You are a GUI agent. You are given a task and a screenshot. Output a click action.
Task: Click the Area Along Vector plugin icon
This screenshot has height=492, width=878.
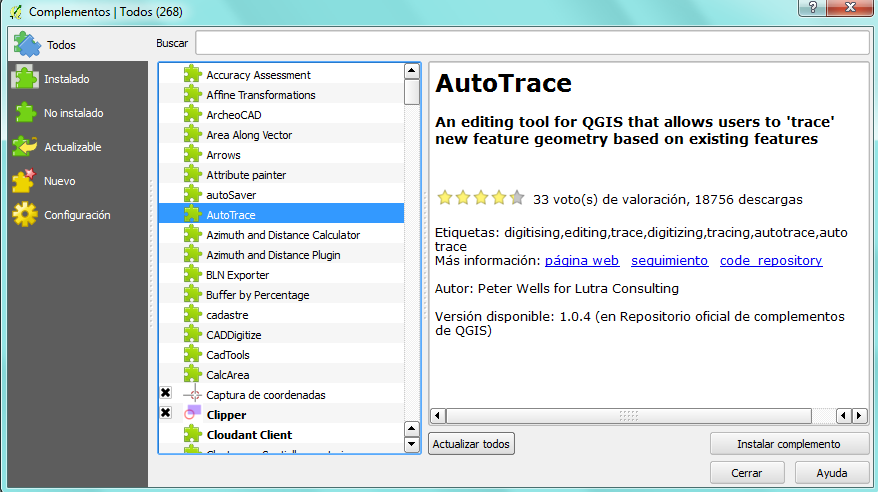[192, 135]
